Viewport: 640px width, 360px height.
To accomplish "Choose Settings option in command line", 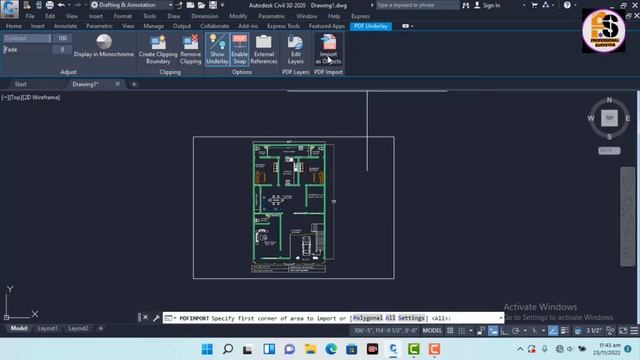I will (x=411, y=318).
